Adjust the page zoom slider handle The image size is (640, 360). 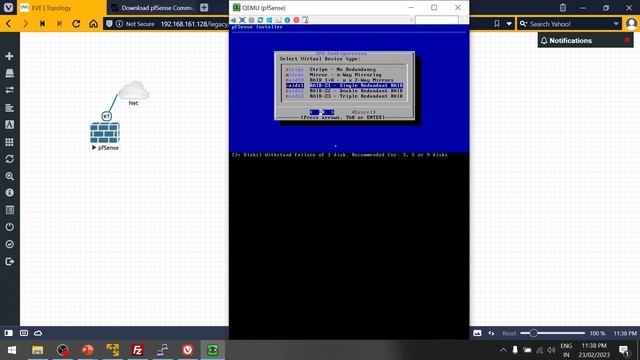533,333
